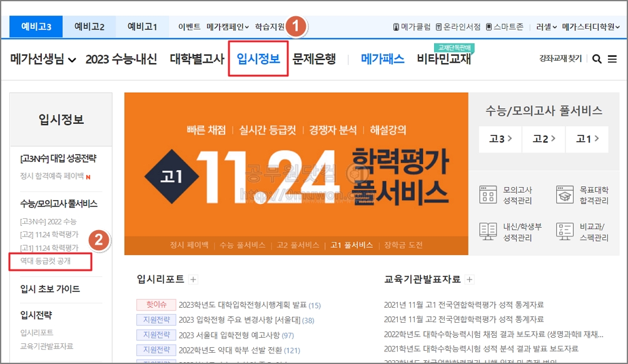628x364 pixels.
Task: Click the 온라인서점 icon link
Action: click(458, 27)
